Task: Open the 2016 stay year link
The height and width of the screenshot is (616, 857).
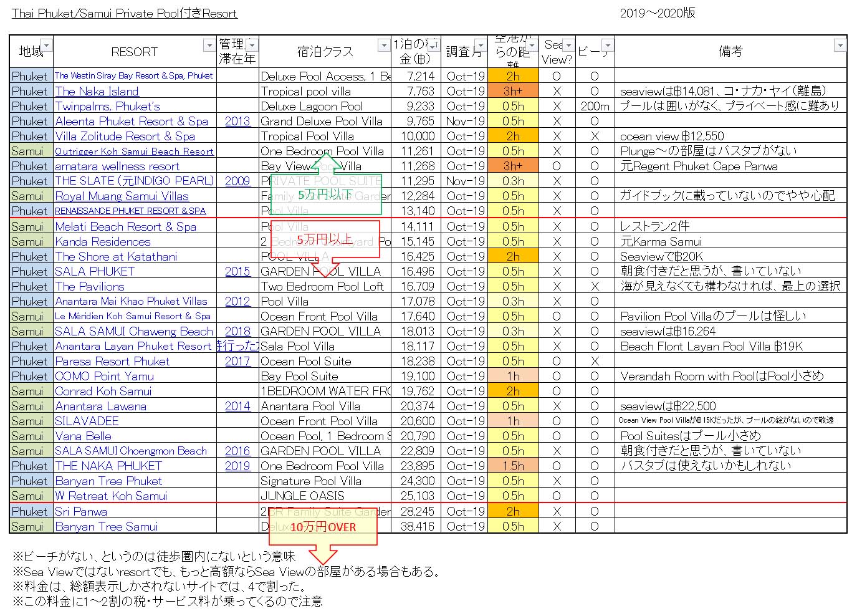Action: coord(237,451)
